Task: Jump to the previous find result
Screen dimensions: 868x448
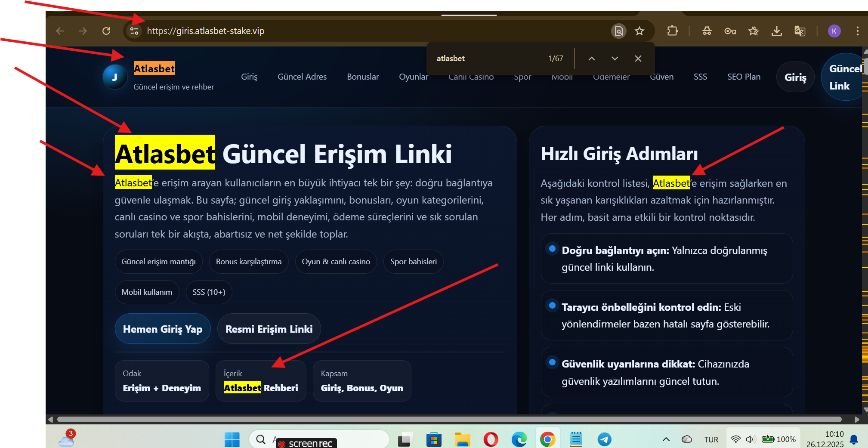Action: click(592, 59)
